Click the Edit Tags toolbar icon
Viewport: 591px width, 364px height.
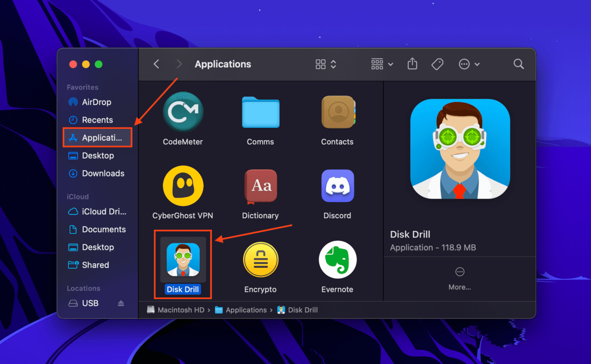coord(437,64)
